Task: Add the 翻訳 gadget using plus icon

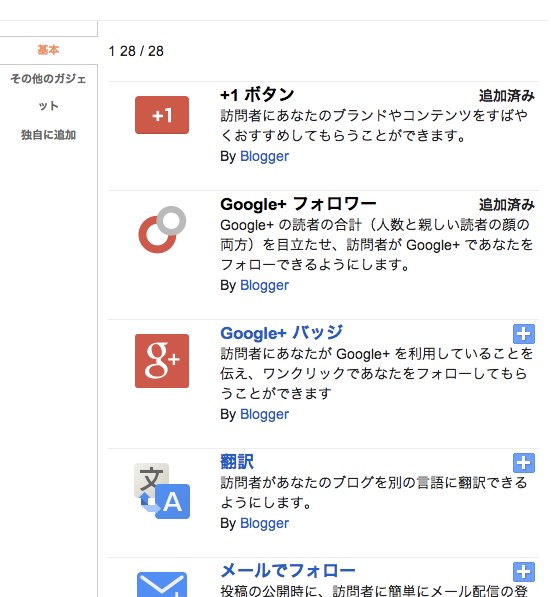Action: (524, 463)
